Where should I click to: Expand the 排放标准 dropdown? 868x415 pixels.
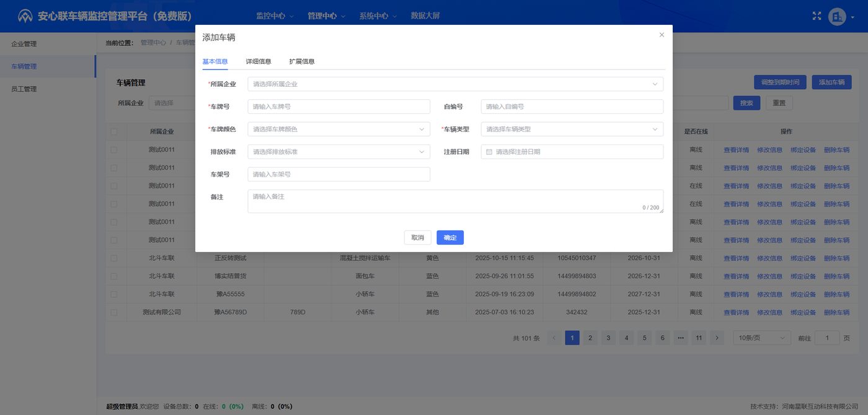tap(339, 152)
